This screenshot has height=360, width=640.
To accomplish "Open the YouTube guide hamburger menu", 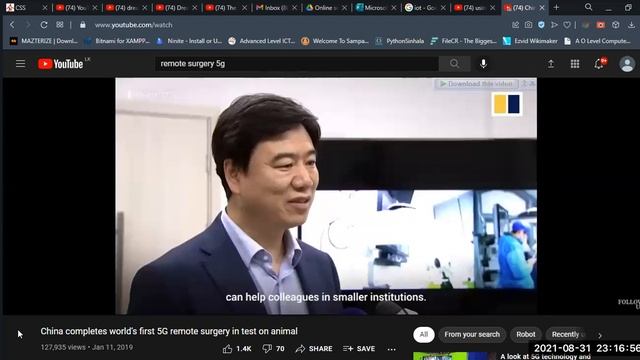I will [20, 64].
